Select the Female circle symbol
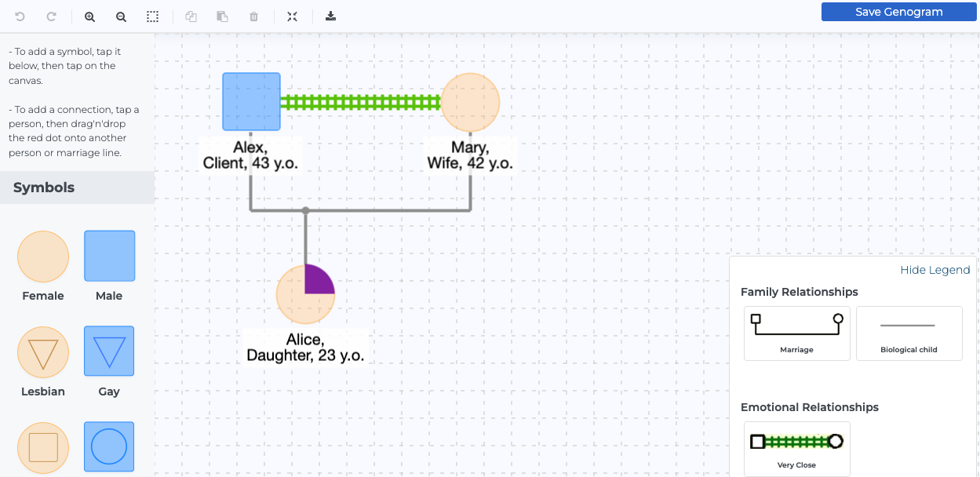 (x=43, y=257)
